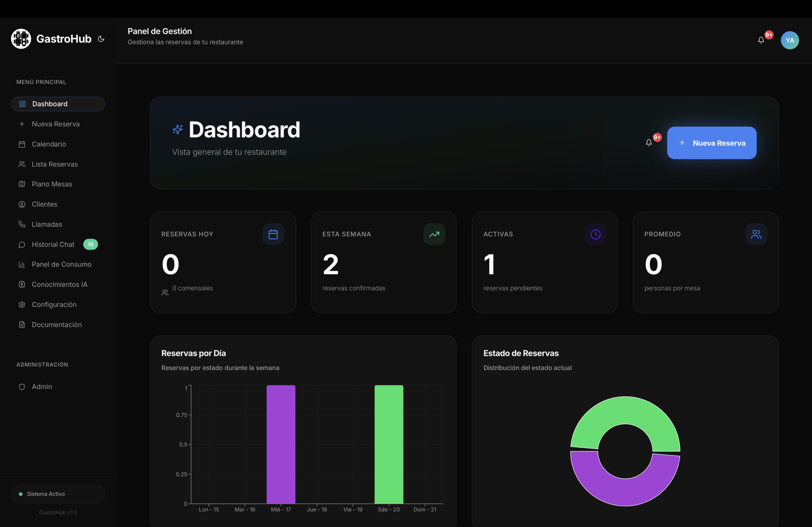The height and width of the screenshot is (527, 812).
Task: Open Plano Mesas map view
Action: 52,184
